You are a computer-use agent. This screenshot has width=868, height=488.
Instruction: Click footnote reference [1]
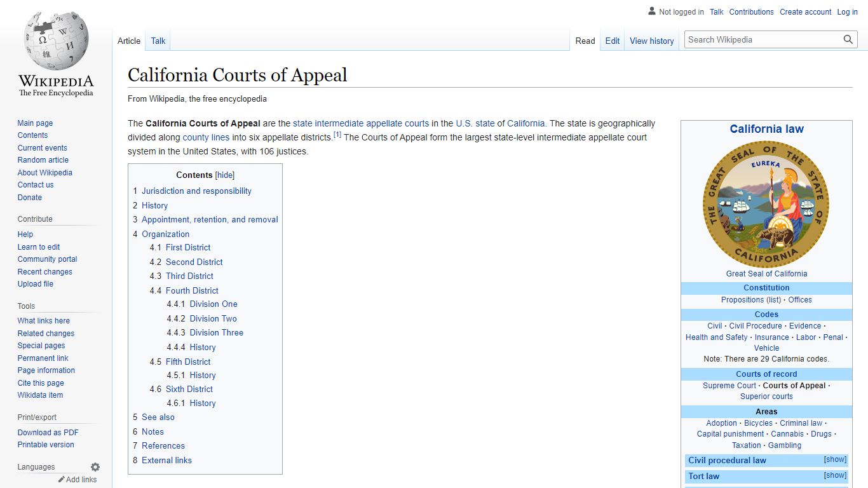click(x=337, y=135)
